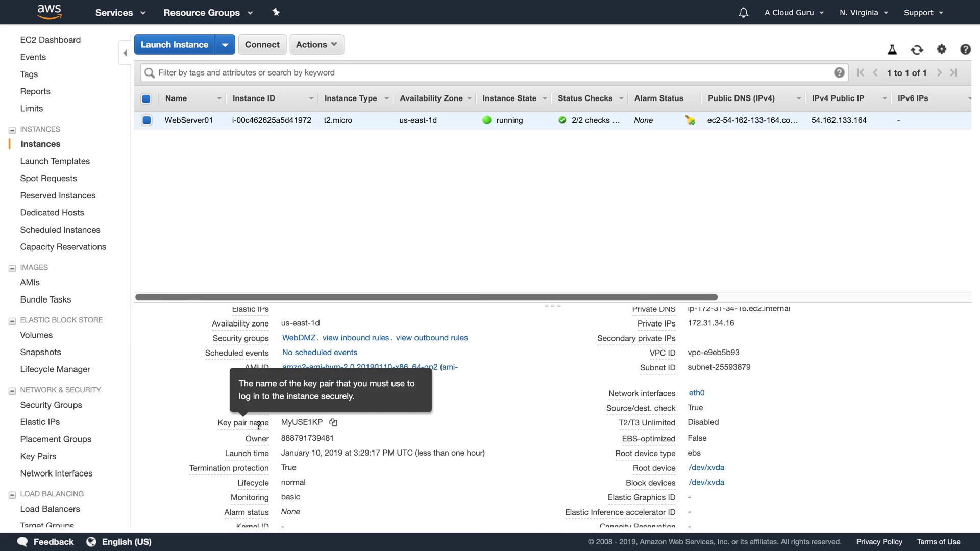Copy the MyUSE1KP key pair name
The width and height of the screenshot is (980, 551).
pos(333,422)
